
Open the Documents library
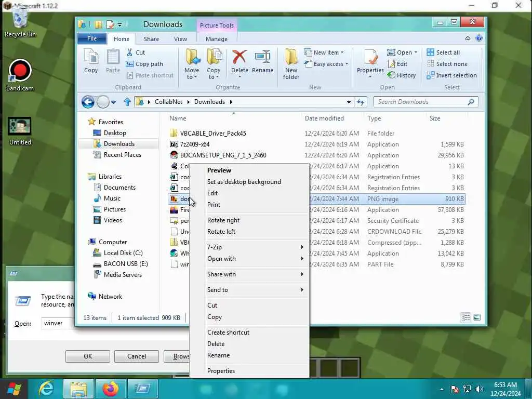coord(119,187)
